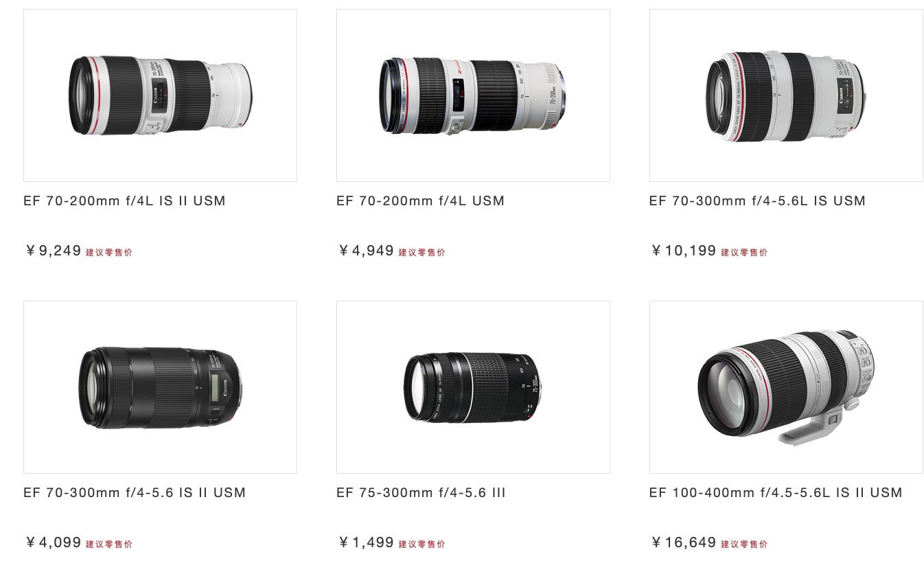Click 建议零售价 label beside ¥9,249
924x563 pixels.
click(x=109, y=252)
